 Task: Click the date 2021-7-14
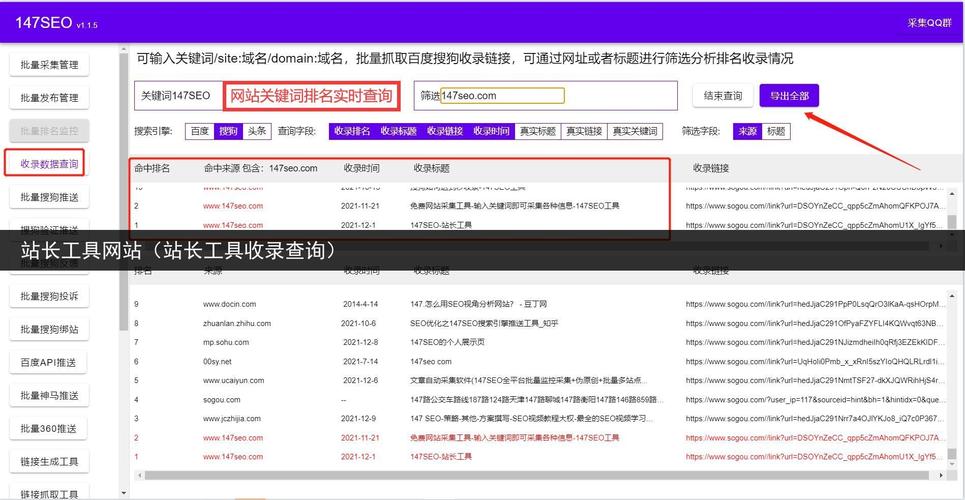click(x=361, y=361)
